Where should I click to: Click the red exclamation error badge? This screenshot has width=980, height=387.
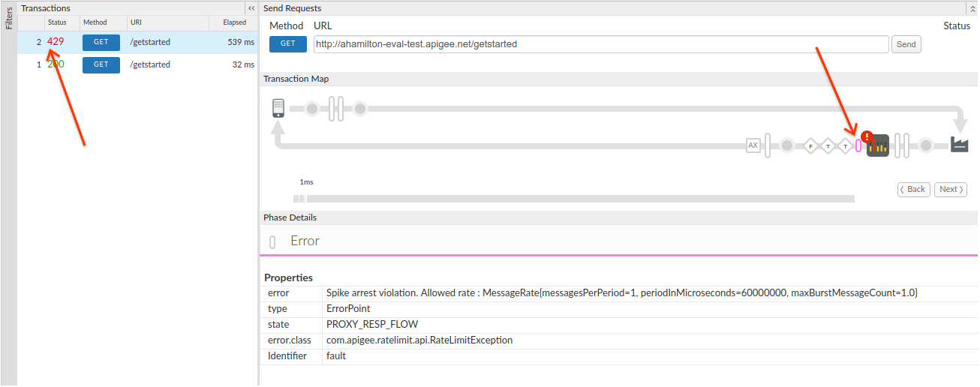pos(867,137)
